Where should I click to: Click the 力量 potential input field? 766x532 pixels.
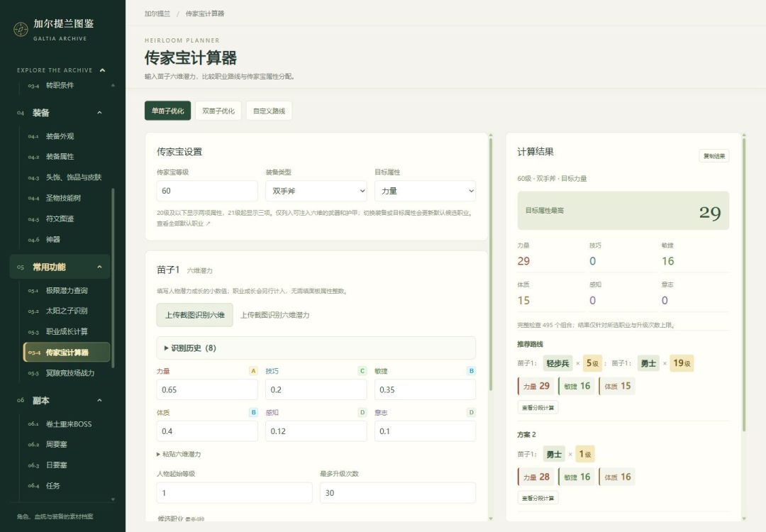coord(207,390)
